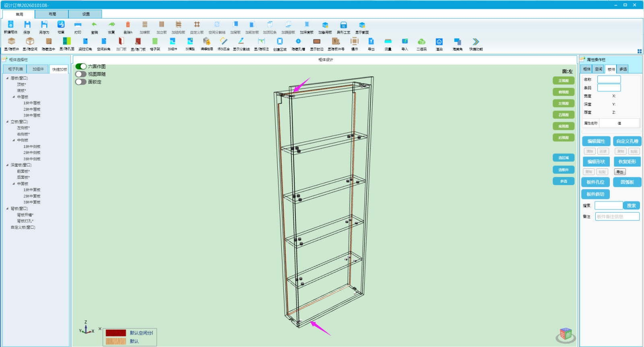This screenshot has width=644, height=347.
Task: Switch to the 布局 ribbon tab
Action: pyautogui.click(x=52, y=14)
